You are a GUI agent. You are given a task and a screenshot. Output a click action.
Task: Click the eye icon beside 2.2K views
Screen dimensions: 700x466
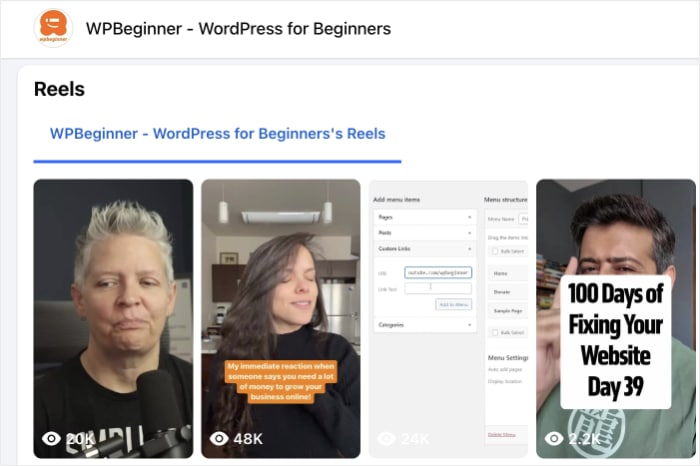554,439
